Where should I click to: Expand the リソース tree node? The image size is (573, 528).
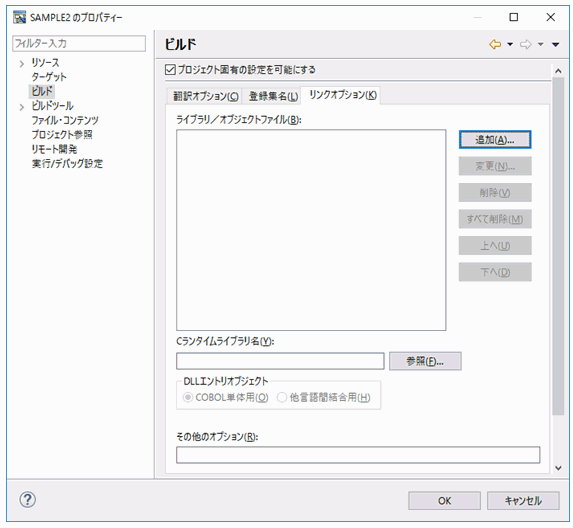click(x=22, y=64)
